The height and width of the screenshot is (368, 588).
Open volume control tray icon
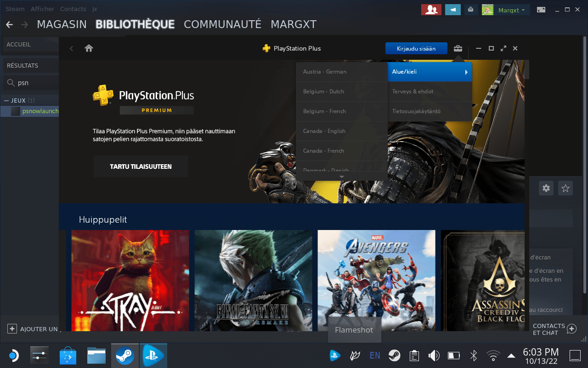(x=434, y=356)
